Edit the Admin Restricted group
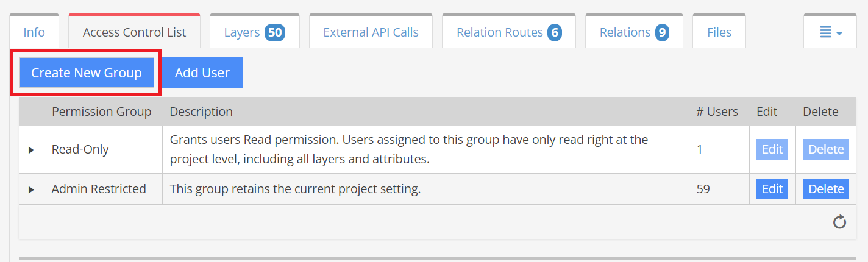 click(772, 189)
